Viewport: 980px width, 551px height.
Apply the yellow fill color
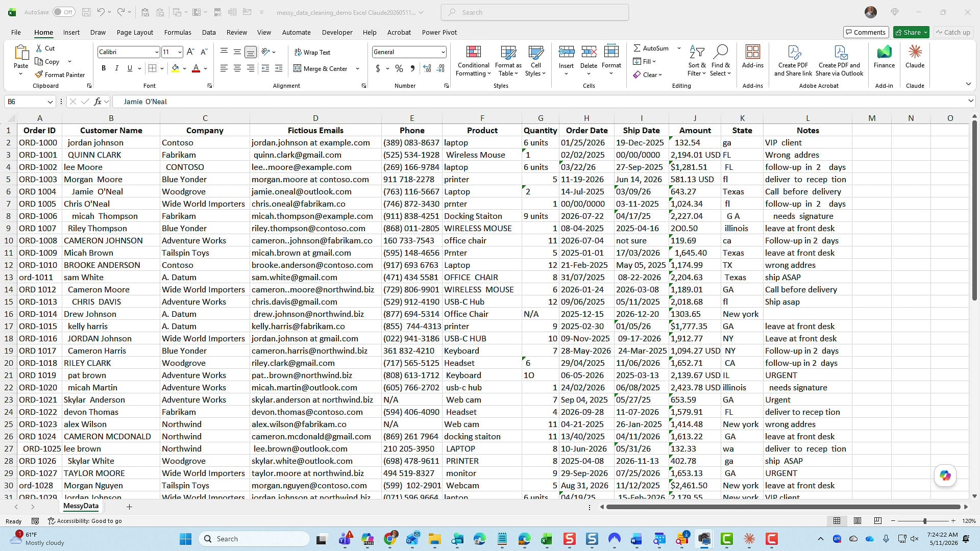175,68
